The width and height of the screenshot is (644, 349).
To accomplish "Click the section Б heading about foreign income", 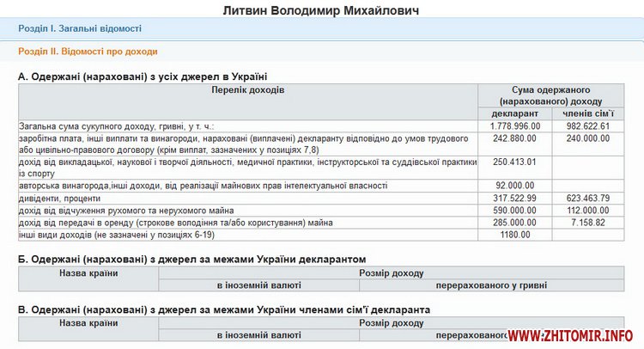I will click(x=192, y=259).
